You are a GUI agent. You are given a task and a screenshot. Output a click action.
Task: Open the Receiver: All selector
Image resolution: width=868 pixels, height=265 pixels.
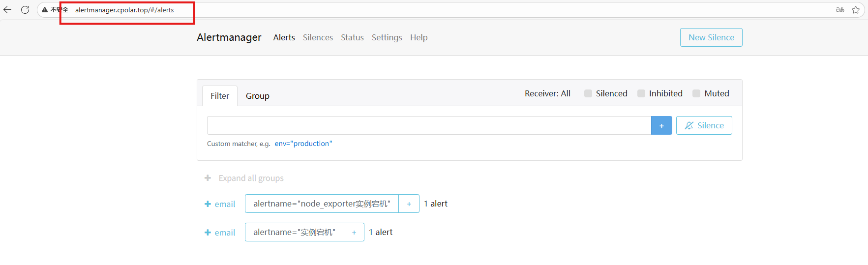pyautogui.click(x=547, y=93)
